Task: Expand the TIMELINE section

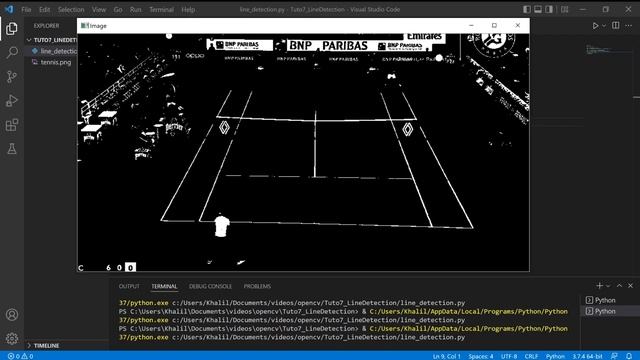Action: [x=46, y=345]
